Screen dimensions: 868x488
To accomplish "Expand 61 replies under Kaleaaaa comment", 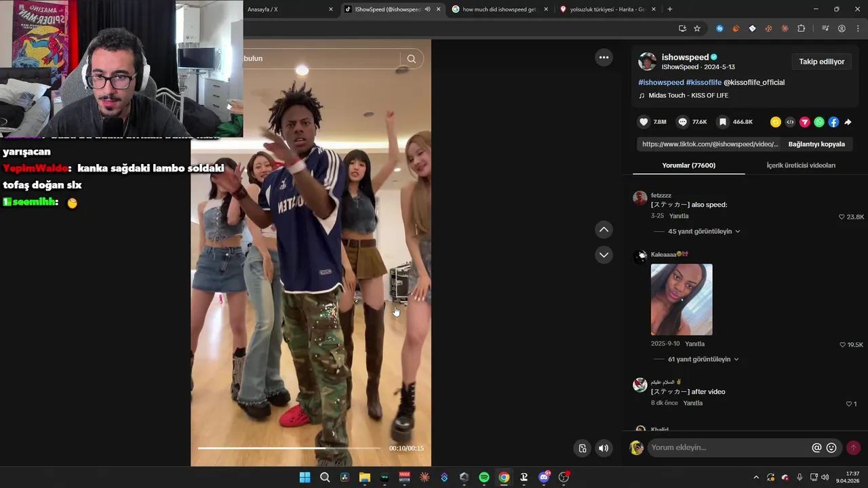I will (703, 359).
